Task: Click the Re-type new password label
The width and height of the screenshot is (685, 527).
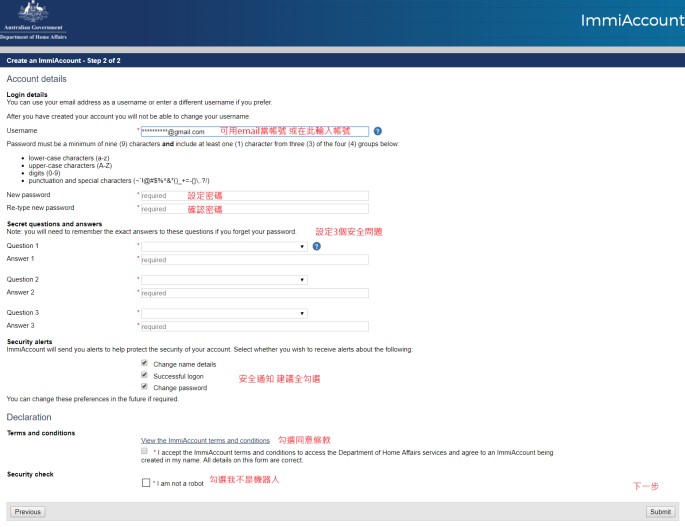Action: pos(40,208)
